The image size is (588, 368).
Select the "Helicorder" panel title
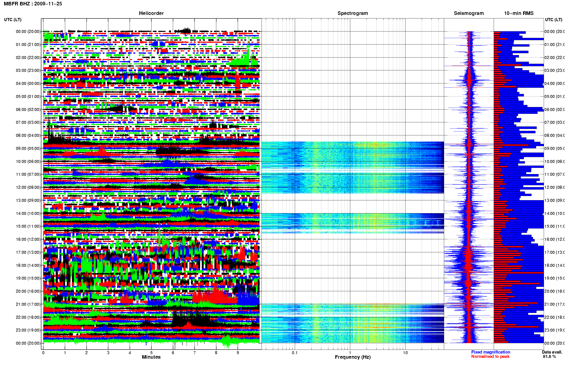(x=151, y=13)
